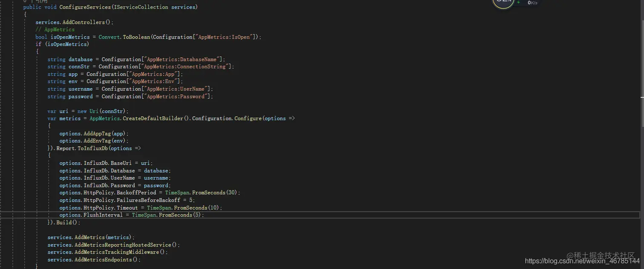Click the services.AddMetrics(metrics) line
Viewport: 644px width, 269px height.
tap(91, 238)
